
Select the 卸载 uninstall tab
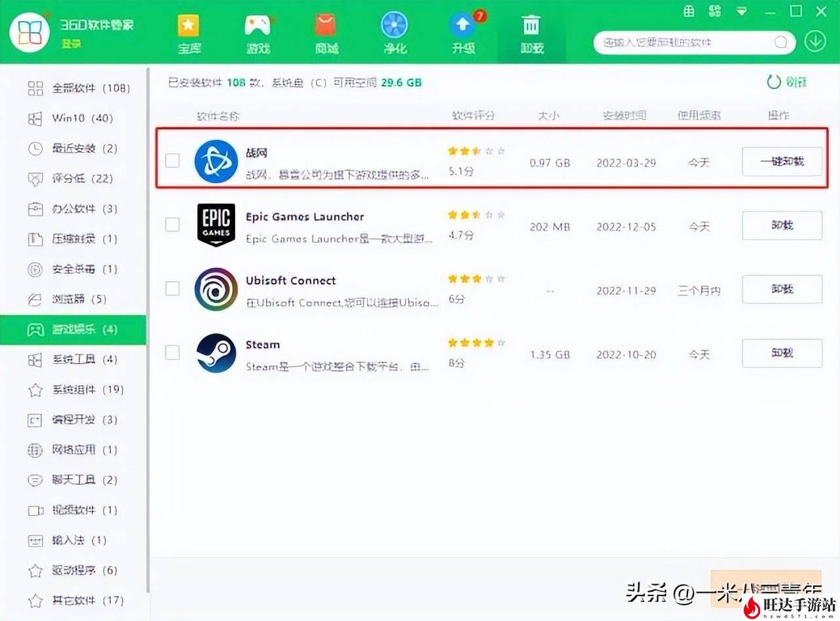click(x=531, y=33)
